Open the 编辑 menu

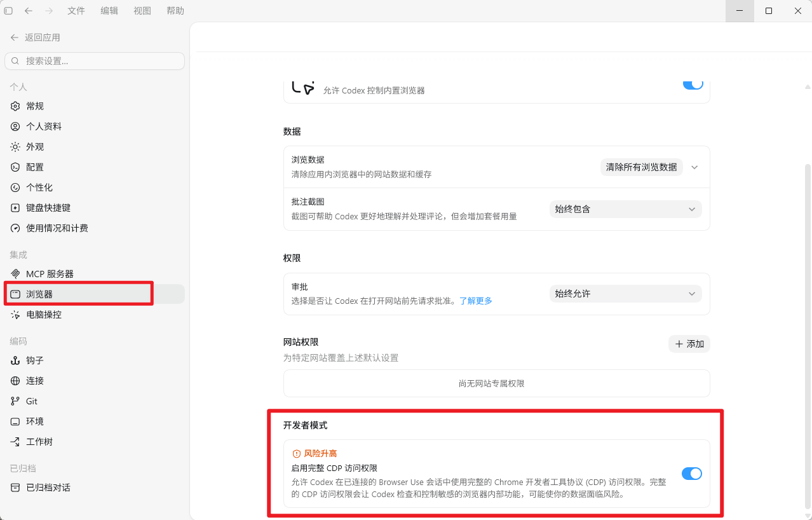109,11
